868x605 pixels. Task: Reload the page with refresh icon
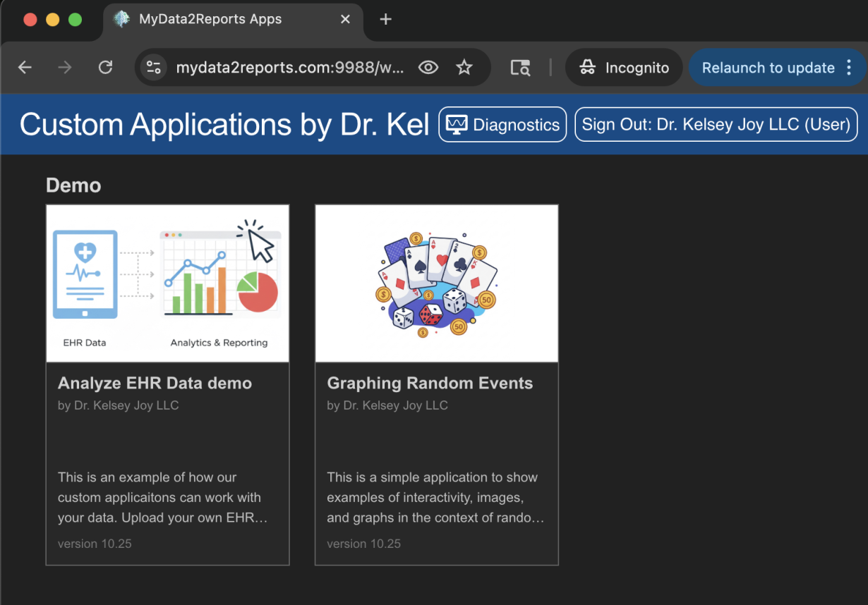point(105,68)
